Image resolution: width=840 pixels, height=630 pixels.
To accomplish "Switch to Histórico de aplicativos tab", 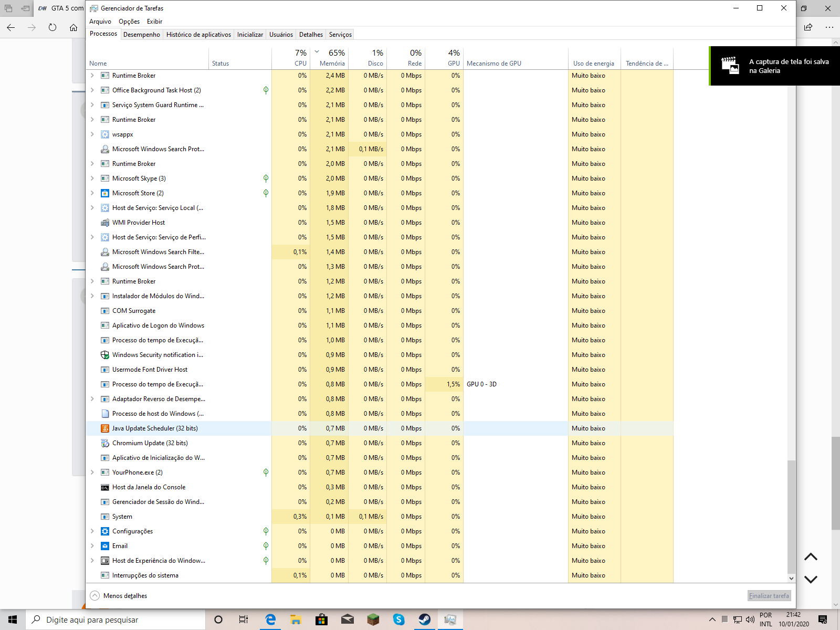I will tap(198, 35).
